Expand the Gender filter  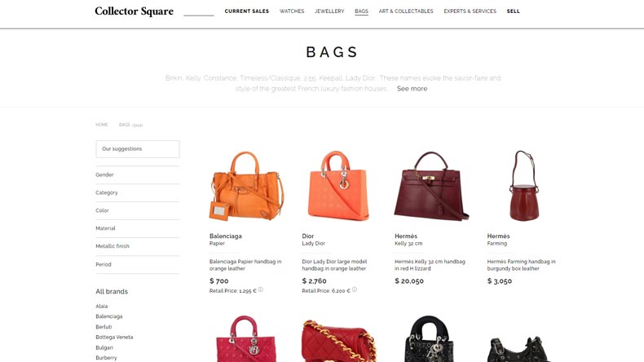tap(138, 174)
